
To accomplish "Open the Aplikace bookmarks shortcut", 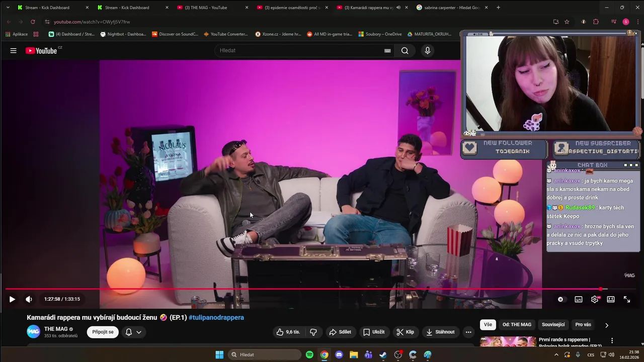I will pos(17,34).
